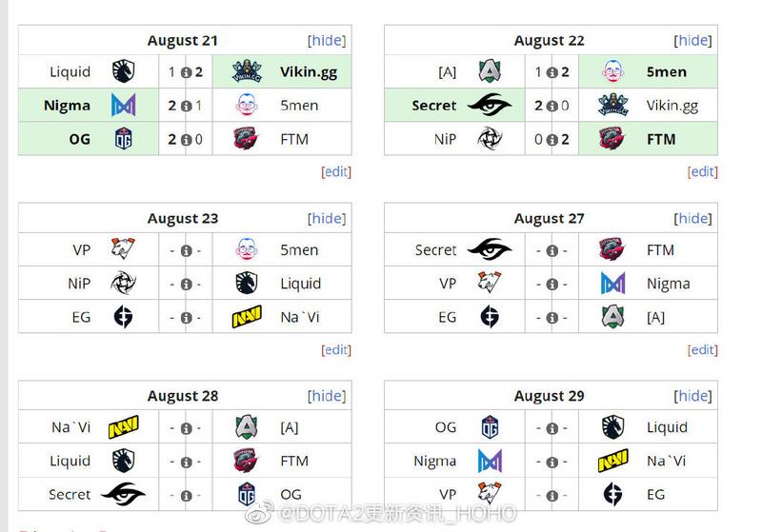
Task: Click edit link below August 21 table
Action: [336, 171]
